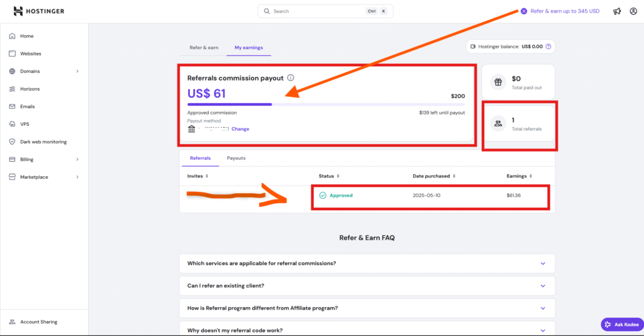This screenshot has height=336, width=644.
Task: Sort by the Earnings column
Action: (519, 176)
